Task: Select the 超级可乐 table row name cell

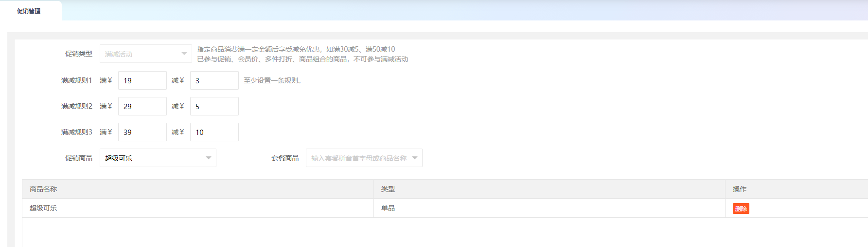Action: (x=43, y=208)
